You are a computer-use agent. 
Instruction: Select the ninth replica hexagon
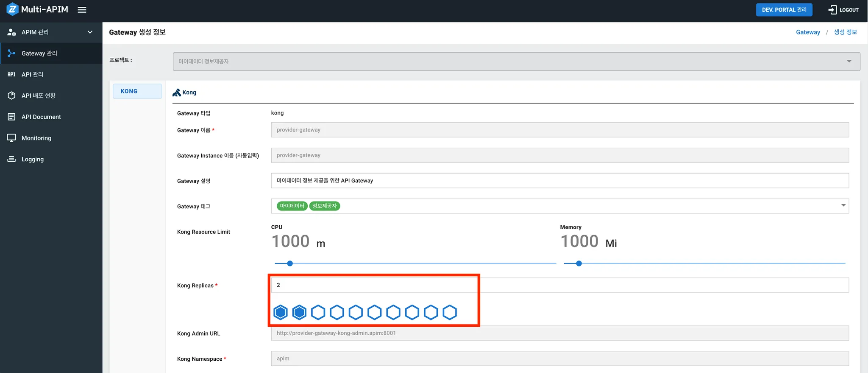click(431, 312)
